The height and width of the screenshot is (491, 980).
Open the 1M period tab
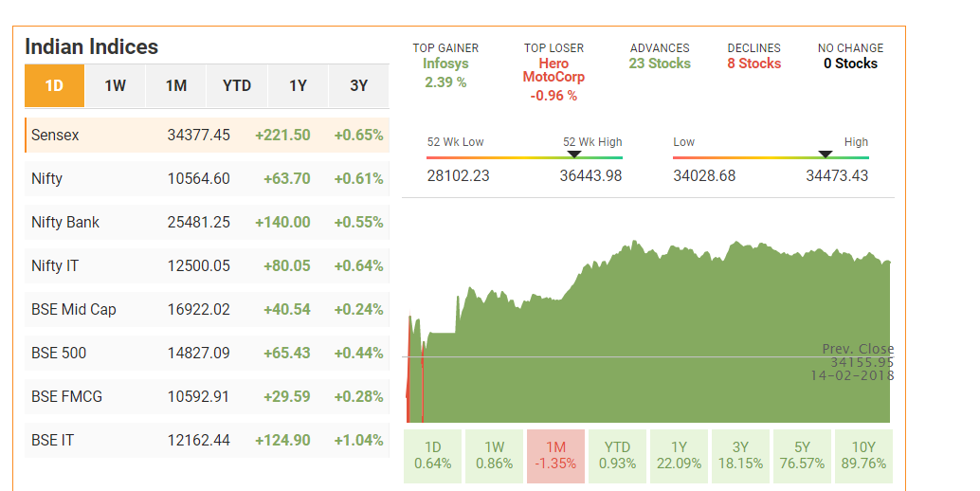pyautogui.click(x=176, y=86)
